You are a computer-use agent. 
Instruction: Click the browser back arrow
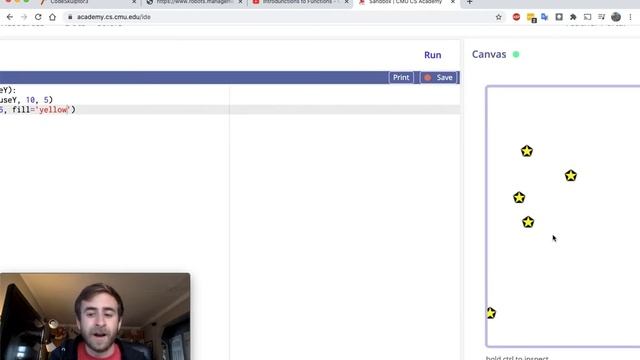[x=10, y=17]
